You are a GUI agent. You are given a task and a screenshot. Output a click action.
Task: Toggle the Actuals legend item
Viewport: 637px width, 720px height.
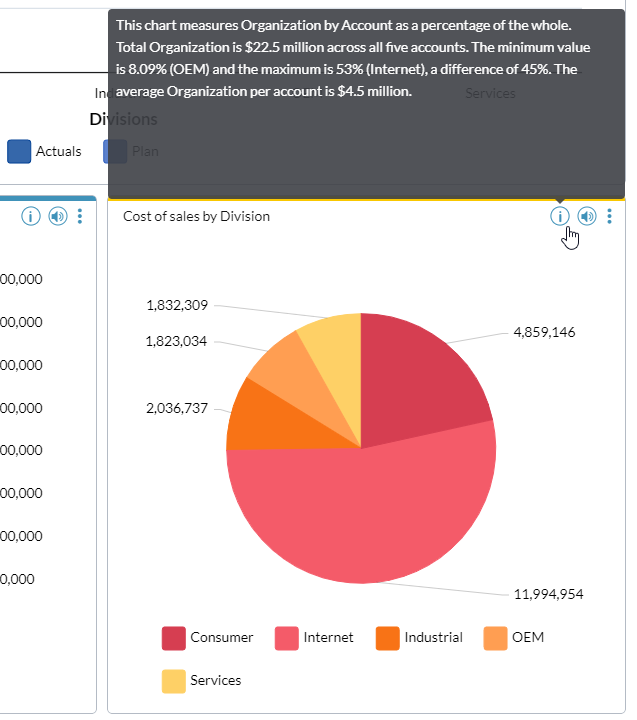44,152
